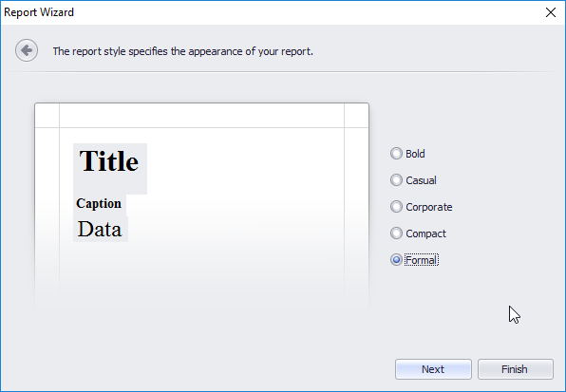566x392 pixels.
Task: Go back using the round arrow icon
Action: pos(27,50)
